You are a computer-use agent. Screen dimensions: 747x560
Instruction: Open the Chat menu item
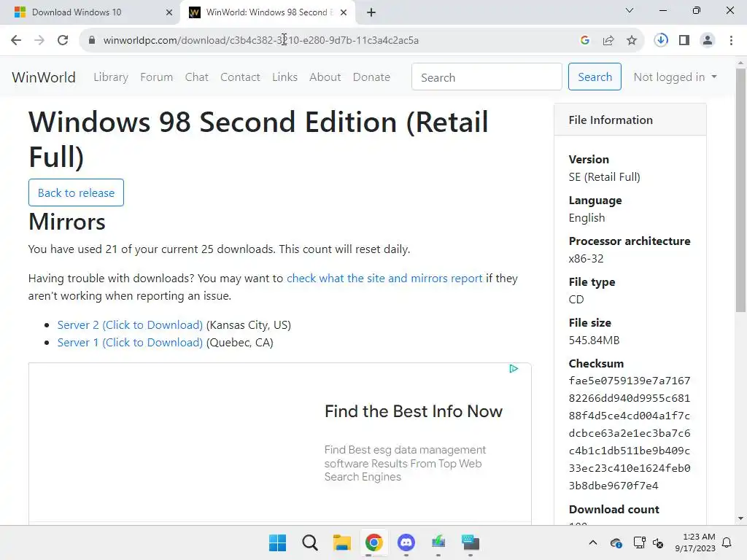coord(197,77)
